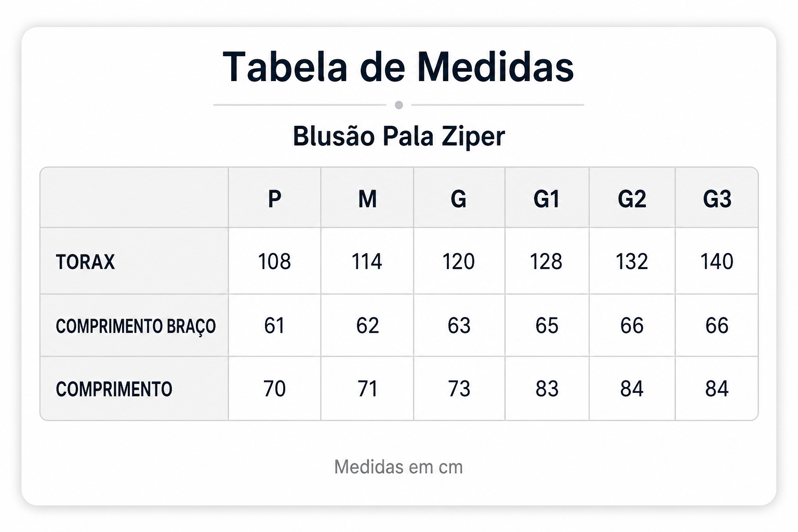This screenshot has height=532, width=798.
Task: Click the 61 arm length cell
Action: [274, 325]
